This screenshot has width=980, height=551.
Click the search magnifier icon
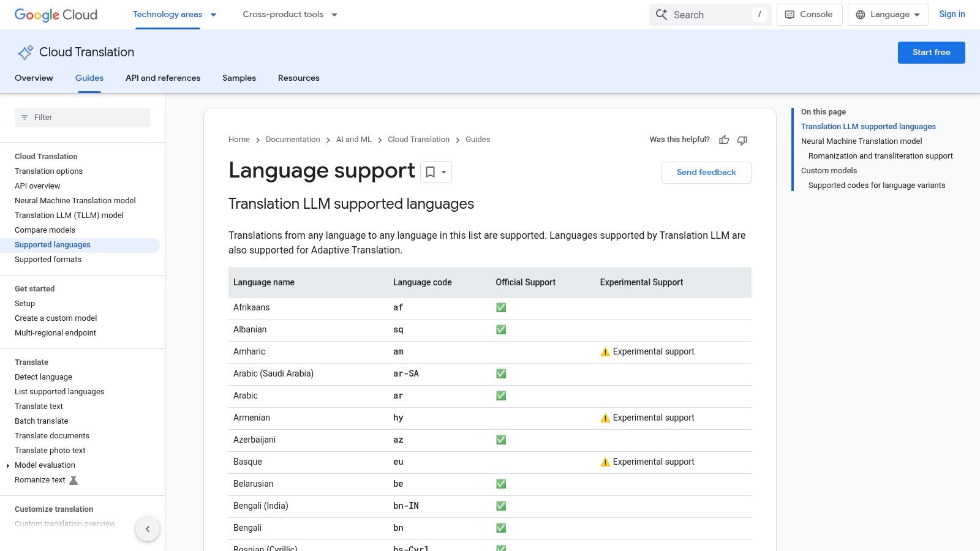[x=662, y=14]
